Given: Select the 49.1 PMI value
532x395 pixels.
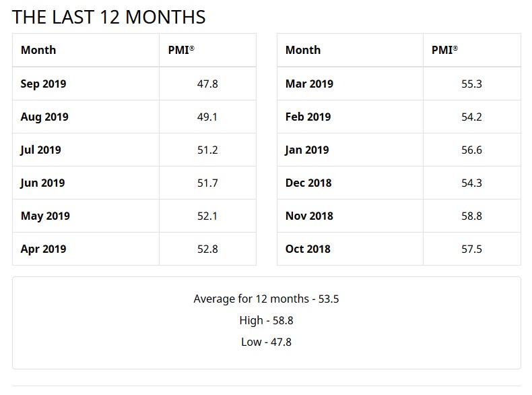Looking at the screenshot, I should (207, 117).
